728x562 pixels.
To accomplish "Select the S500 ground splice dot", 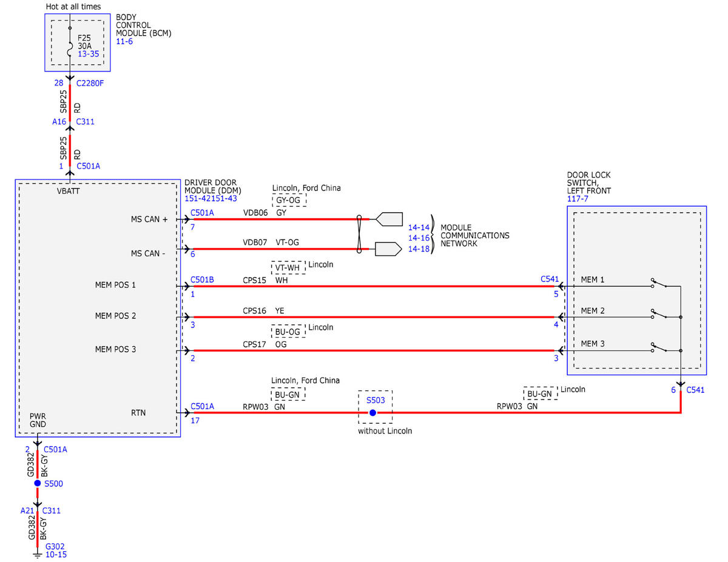I will click(x=38, y=483).
